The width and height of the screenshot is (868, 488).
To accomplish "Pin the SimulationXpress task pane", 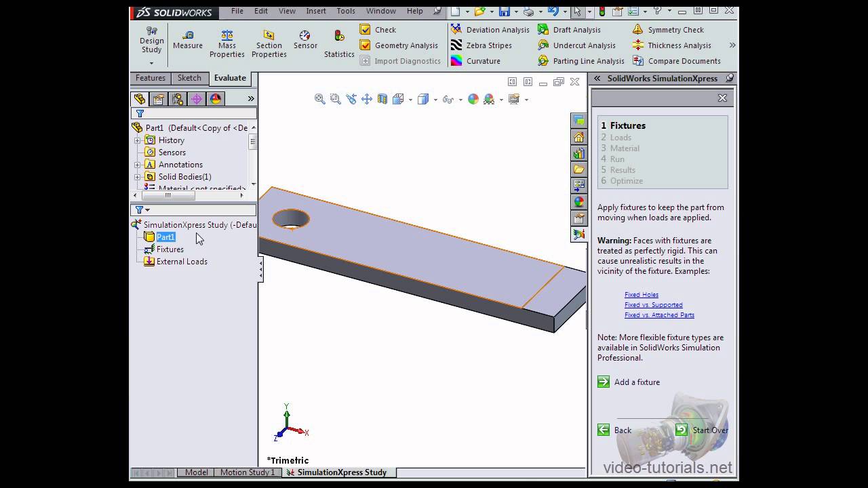I will (x=729, y=79).
